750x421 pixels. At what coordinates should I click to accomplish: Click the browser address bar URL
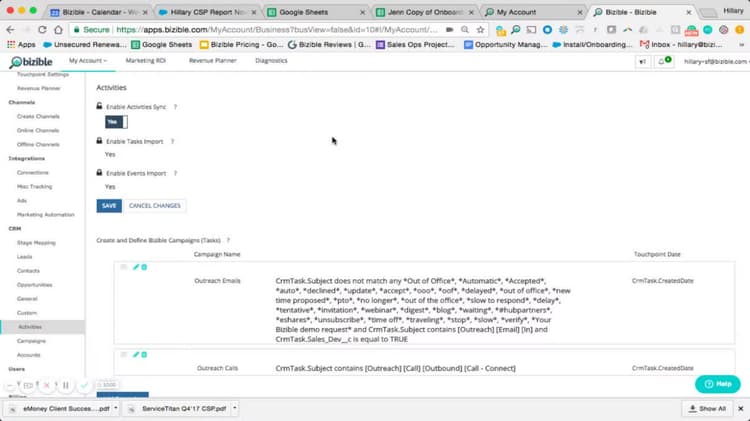[x=276, y=30]
